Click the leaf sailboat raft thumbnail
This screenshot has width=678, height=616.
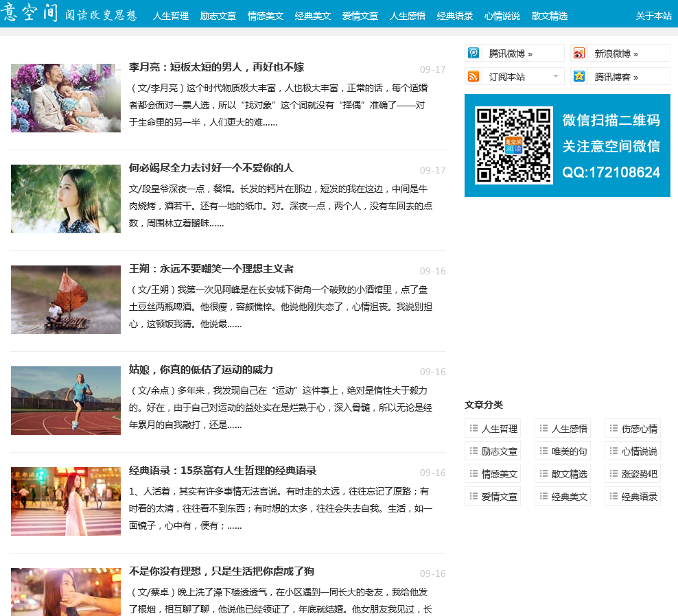(x=66, y=300)
